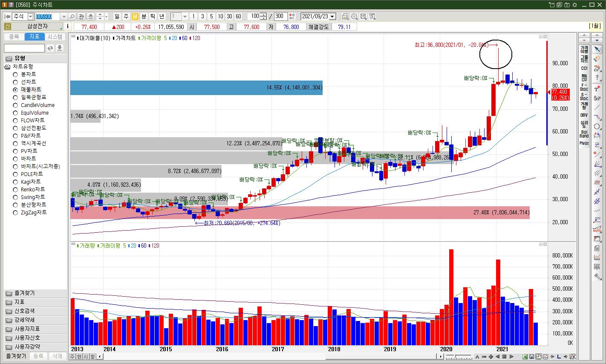Click the undo eraser tool icon
Image resolution: width=606 pixels, height=364 pixels.
pyautogui.click(x=597, y=58)
